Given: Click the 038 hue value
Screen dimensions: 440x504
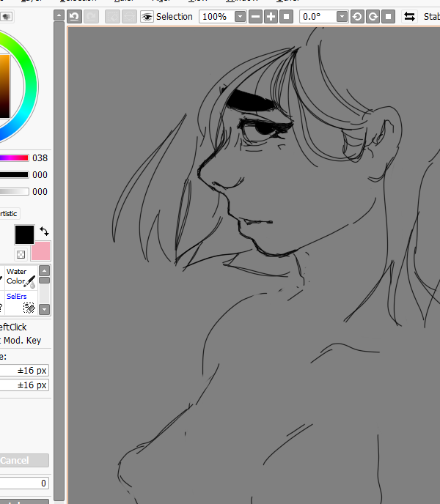Looking at the screenshot, I should click(x=40, y=158).
